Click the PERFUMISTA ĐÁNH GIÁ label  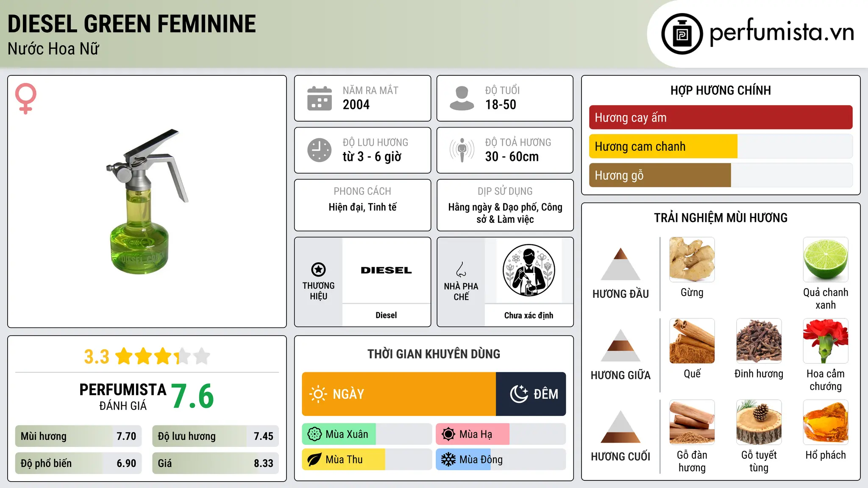123,396
